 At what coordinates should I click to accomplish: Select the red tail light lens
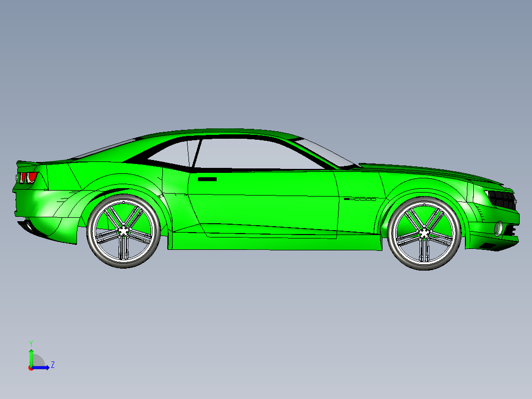[x=32, y=177]
